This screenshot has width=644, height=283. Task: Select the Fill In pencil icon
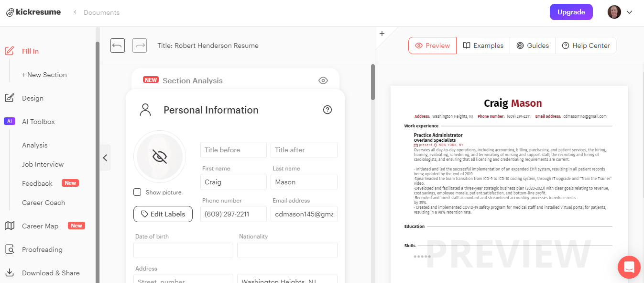tap(8, 50)
